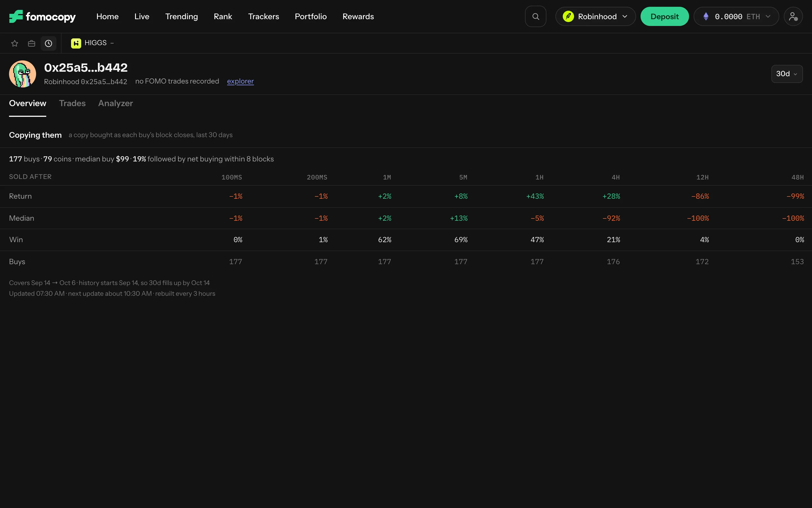This screenshot has width=812, height=508.
Task: Open the Rank menu item
Action: pos(223,16)
